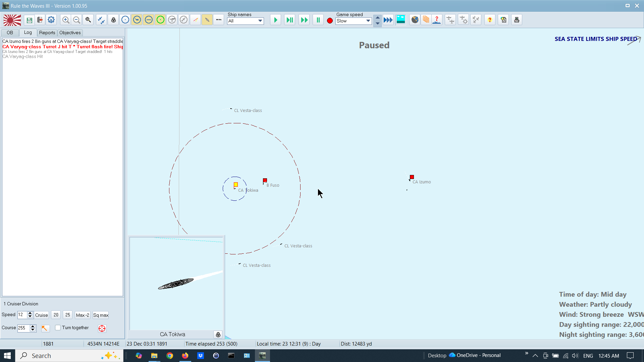Zoom out on the map
Viewport: 644px width, 362px height.
76,20
